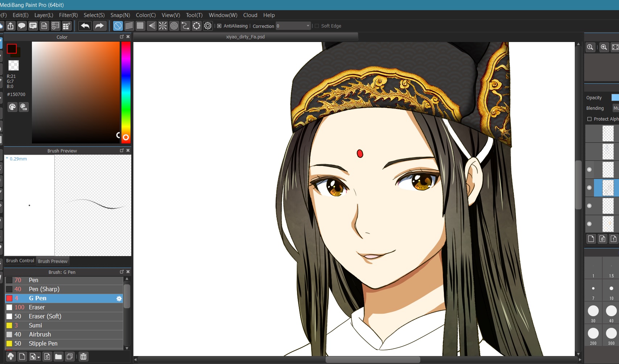Open the Blending mode dropdown
This screenshot has width=619, height=364.
pos(616,108)
